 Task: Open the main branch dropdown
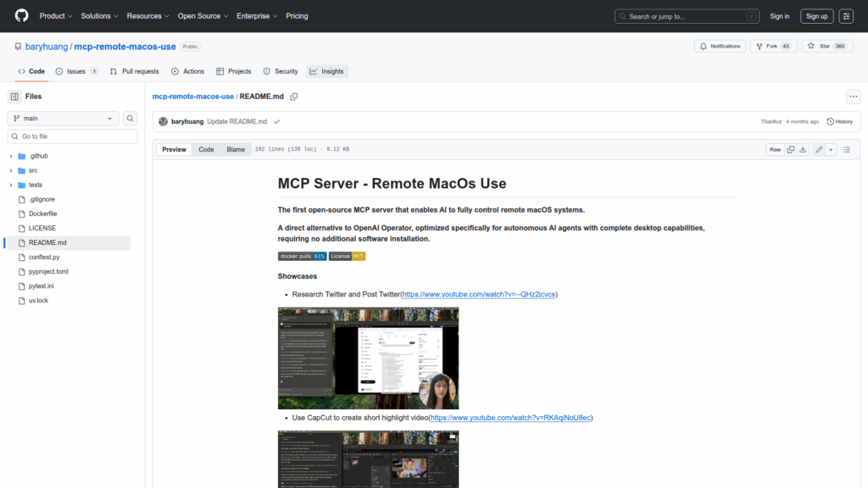pyautogui.click(x=64, y=119)
